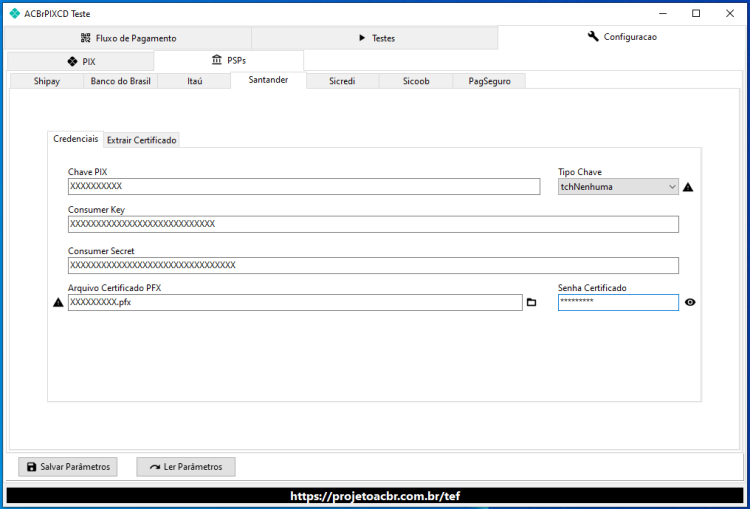Image resolution: width=750 pixels, height=509 pixels.
Task: Open the Banco do Brasil tab
Action: pyautogui.click(x=121, y=81)
